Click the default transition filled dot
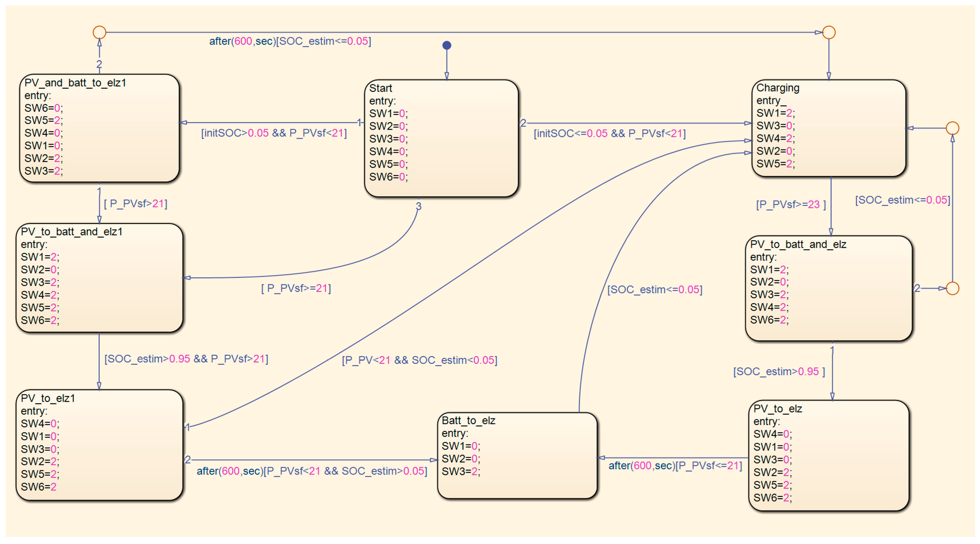This screenshot has height=544, width=980. (447, 45)
